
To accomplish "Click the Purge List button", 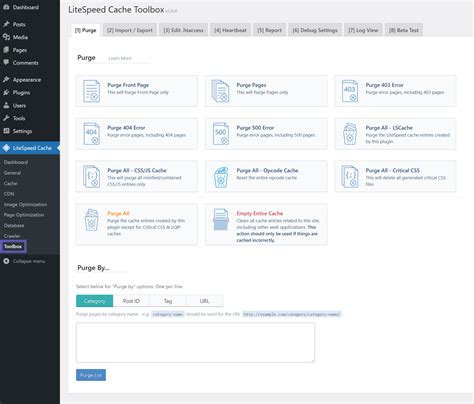I will pyautogui.click(x=91, y=375).
